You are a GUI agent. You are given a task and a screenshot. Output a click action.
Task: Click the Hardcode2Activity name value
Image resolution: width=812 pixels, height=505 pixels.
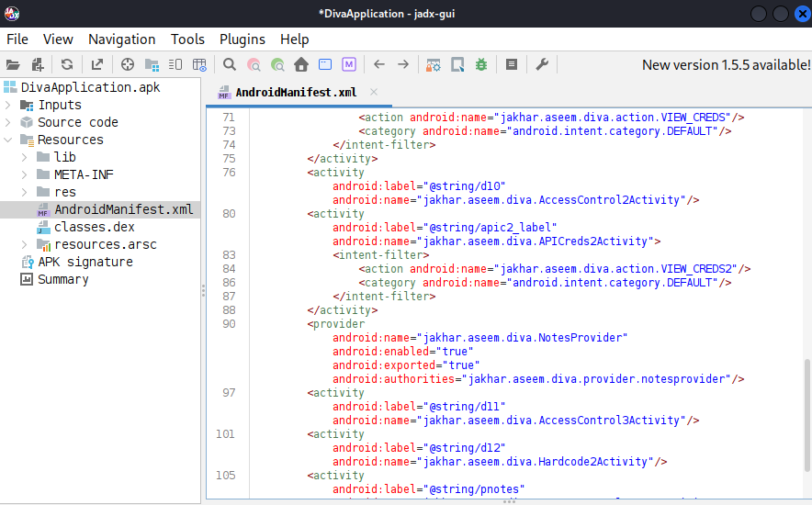[536, 462]
